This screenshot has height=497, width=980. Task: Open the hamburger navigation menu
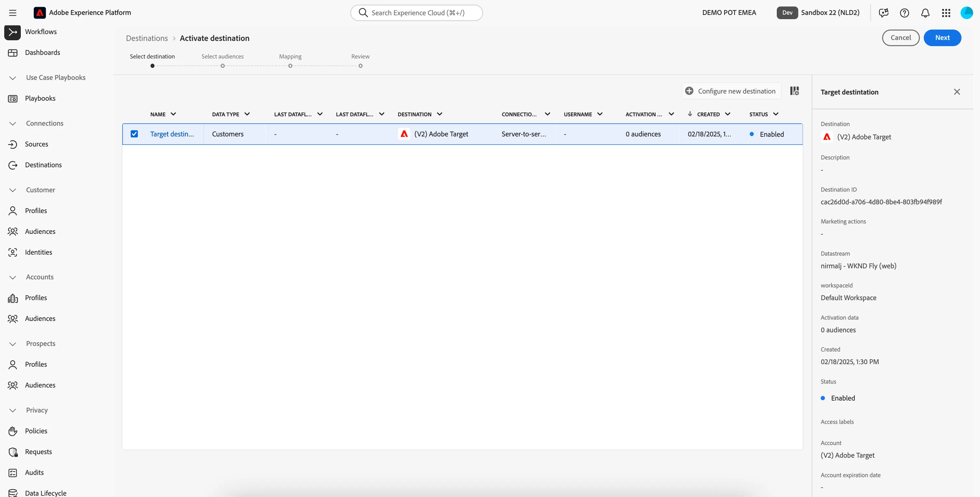13,13
